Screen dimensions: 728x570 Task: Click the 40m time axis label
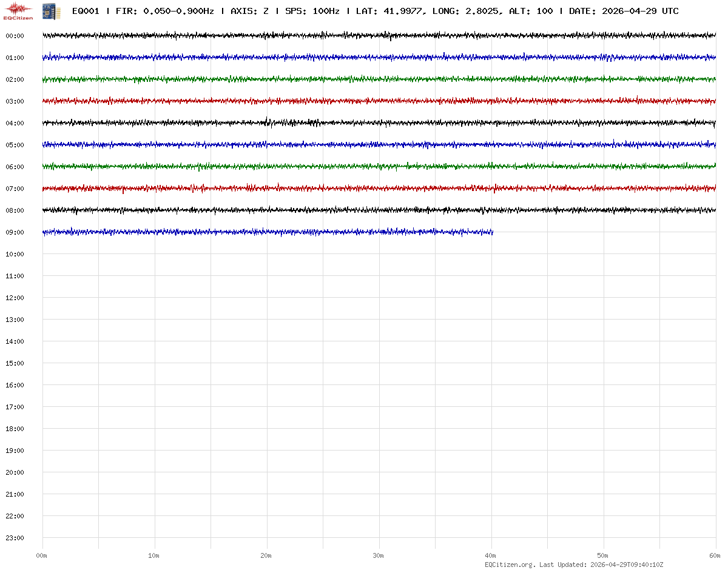[491, 555]
